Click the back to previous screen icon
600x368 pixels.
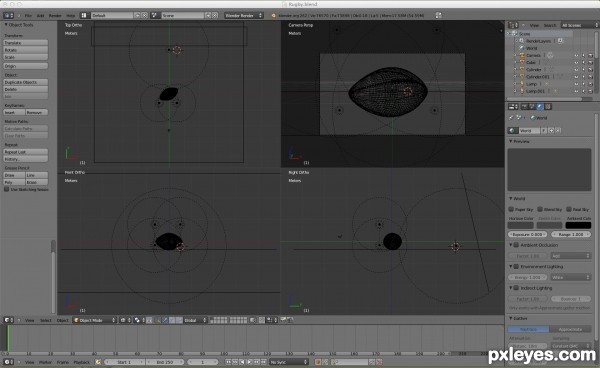point(439,15)
